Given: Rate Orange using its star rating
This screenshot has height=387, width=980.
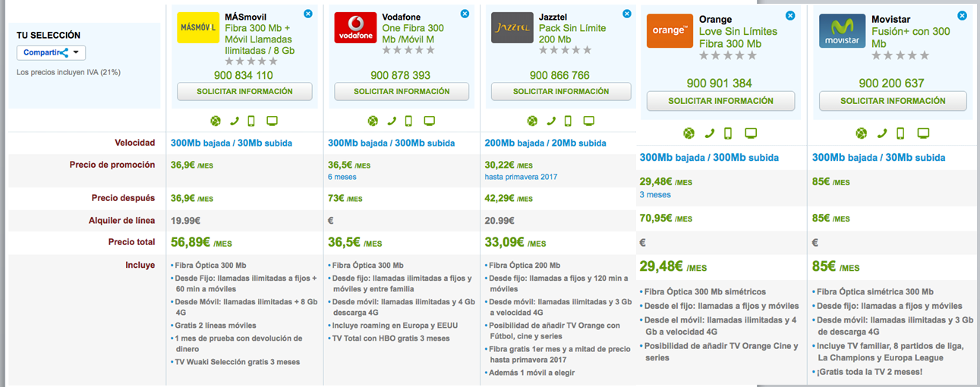Looking at the screenshot, I should [727, 55].
